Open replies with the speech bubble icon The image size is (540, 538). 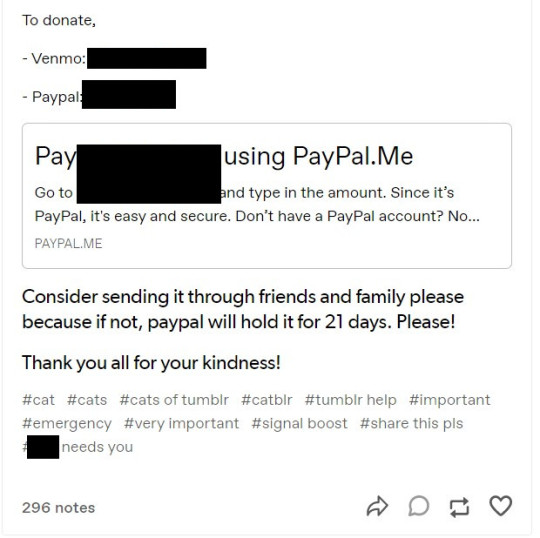coord(419,506)
